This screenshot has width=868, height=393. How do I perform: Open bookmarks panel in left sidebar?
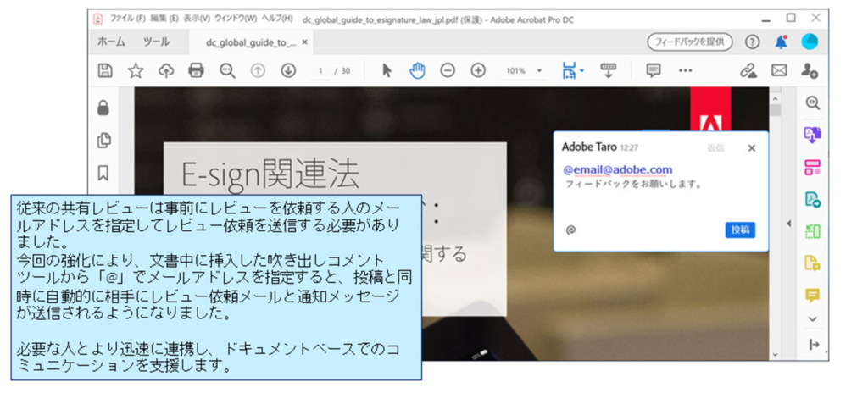click(x=103, y=174)
